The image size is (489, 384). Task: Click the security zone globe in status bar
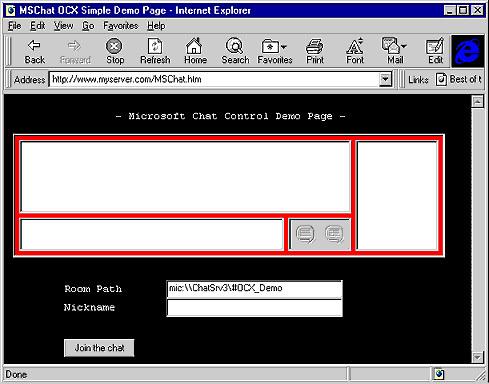click(x=439, y=374)
